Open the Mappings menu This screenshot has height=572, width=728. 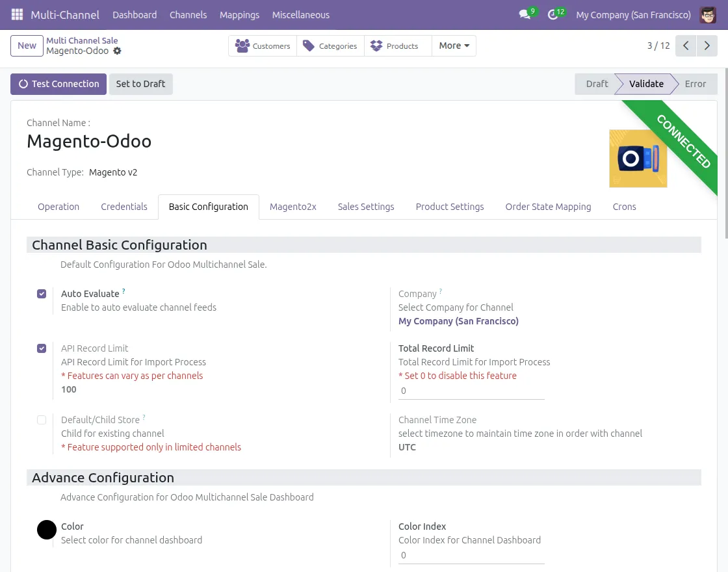click(239, 14)
